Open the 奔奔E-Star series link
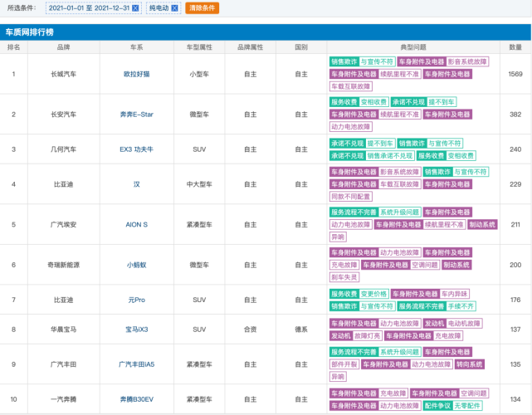 (137, 114)
